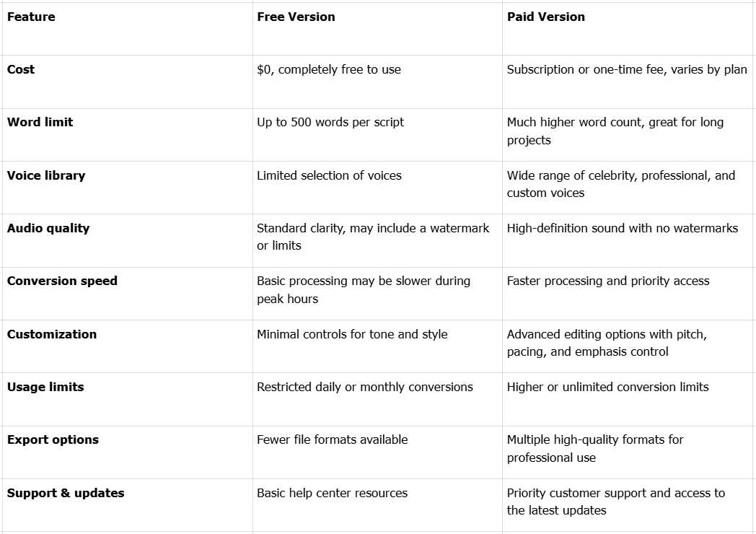Image resolution: width=756 pixels, height=534 pixels.
Task: Click the "Limited selection of voices" cell
Action: (329, 175)
